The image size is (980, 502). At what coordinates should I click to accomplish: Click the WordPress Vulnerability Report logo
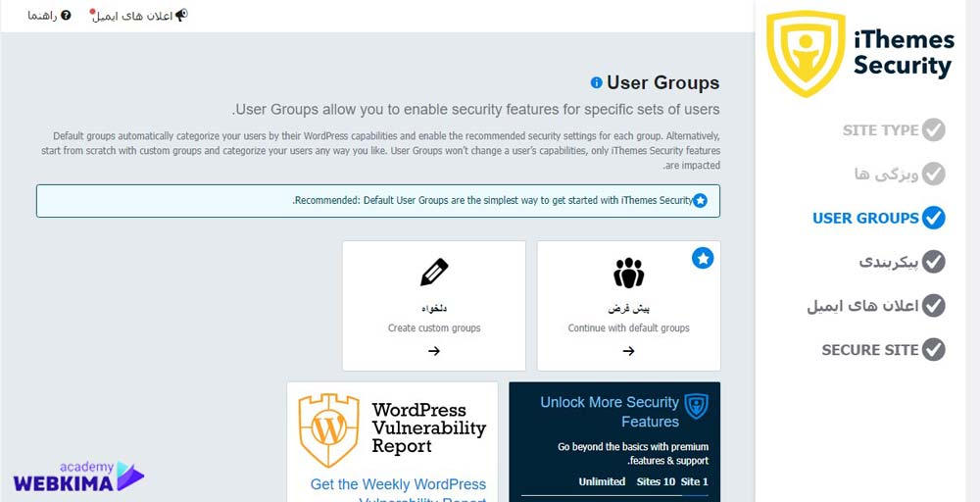[392, 429]
